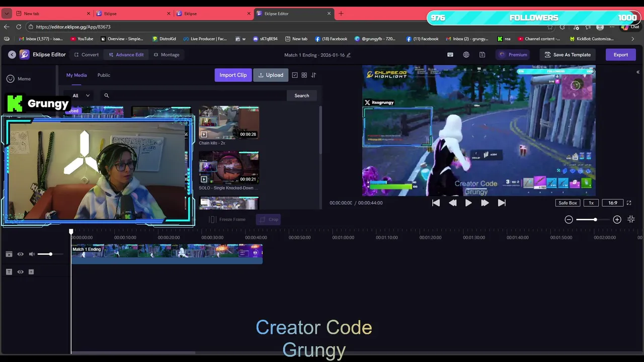Open the All media filter dropdown
This screenshot has height=362, width=644.
click(x=81, y=96)
